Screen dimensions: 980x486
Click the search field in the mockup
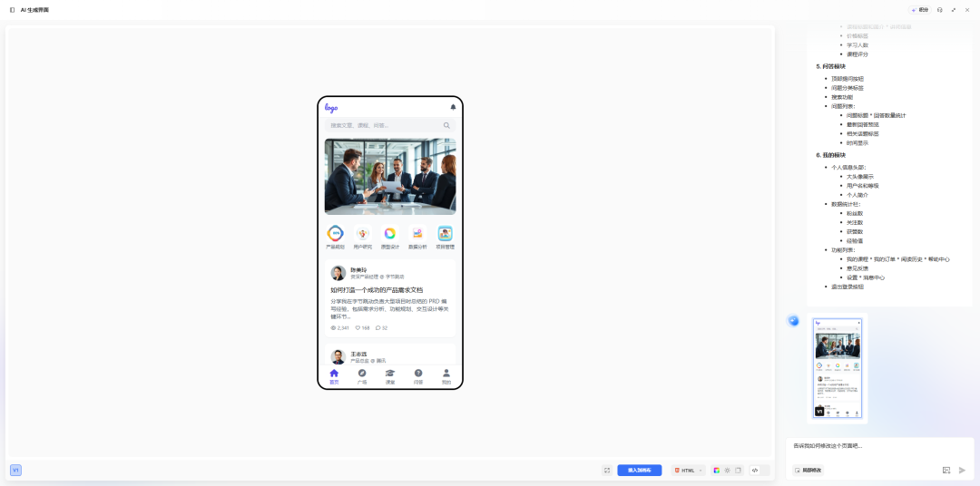(x=390, y=125)
